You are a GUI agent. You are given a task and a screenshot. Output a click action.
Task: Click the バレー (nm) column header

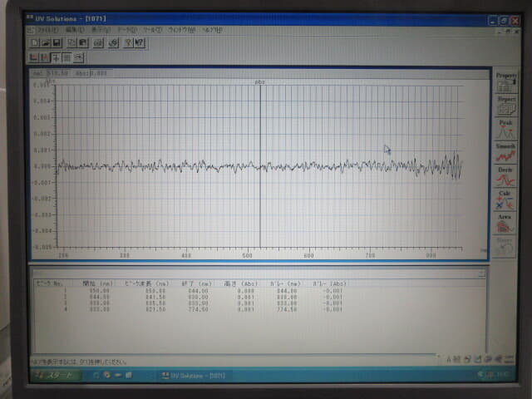285,283
